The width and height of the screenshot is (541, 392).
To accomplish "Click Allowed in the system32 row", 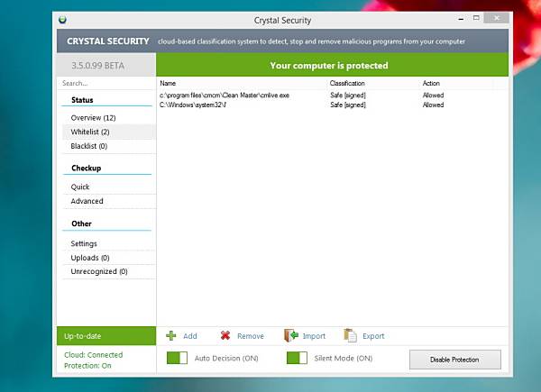I will click(x=434, y=105).
